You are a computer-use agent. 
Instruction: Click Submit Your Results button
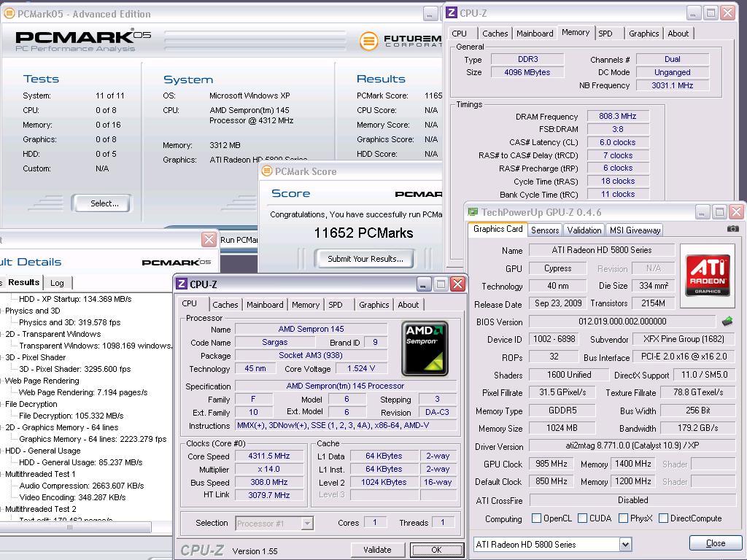365,259
